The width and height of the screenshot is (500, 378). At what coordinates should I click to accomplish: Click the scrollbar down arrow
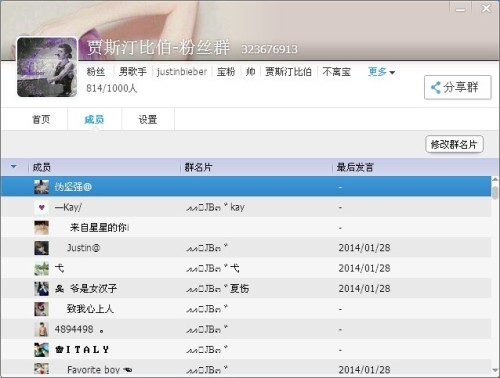pos(495,370)
